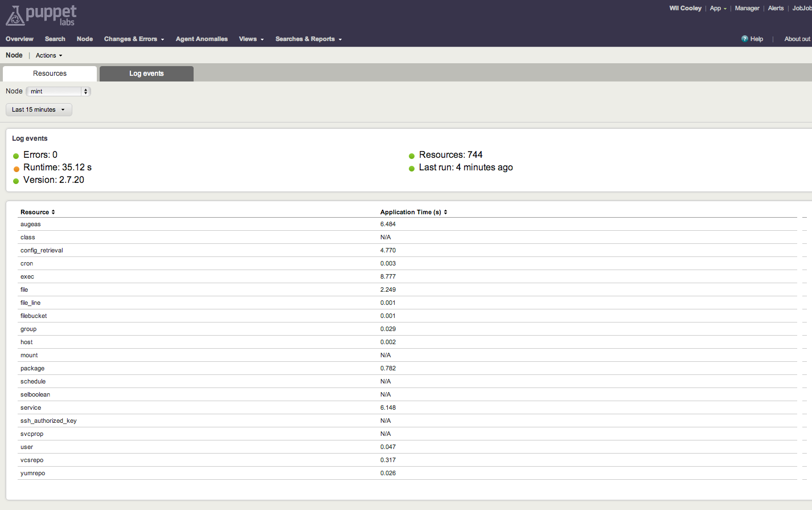The height and width of the screenshot is (510, 812).
Task: Click the Node breadcrumb label
Action: tap(14, 55)
